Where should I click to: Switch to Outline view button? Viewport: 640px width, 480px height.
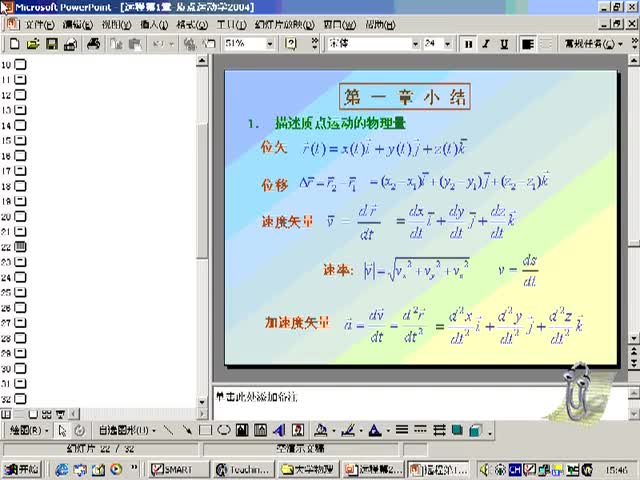point(19,414)
